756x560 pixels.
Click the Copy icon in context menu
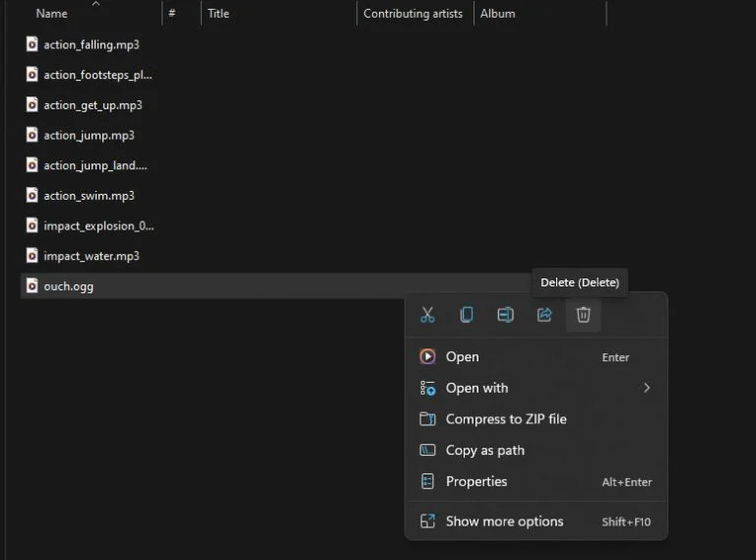[467, 315]
